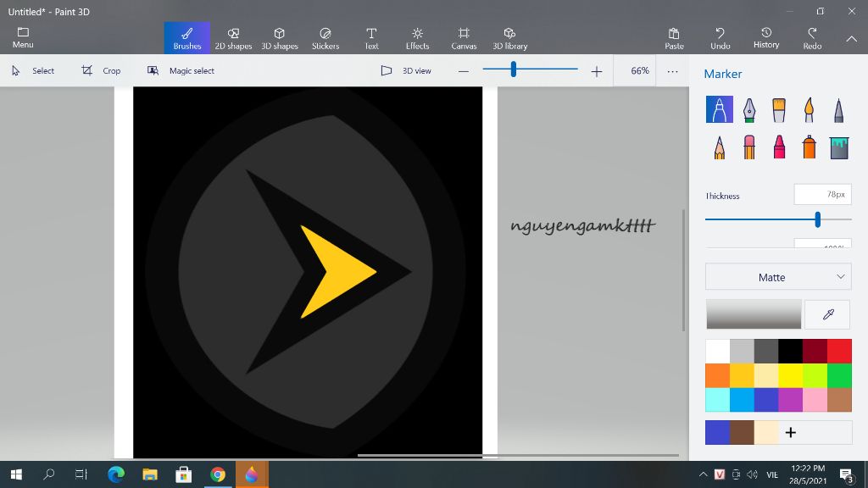
Task: Open the Menu folder button
Action: 23,37
